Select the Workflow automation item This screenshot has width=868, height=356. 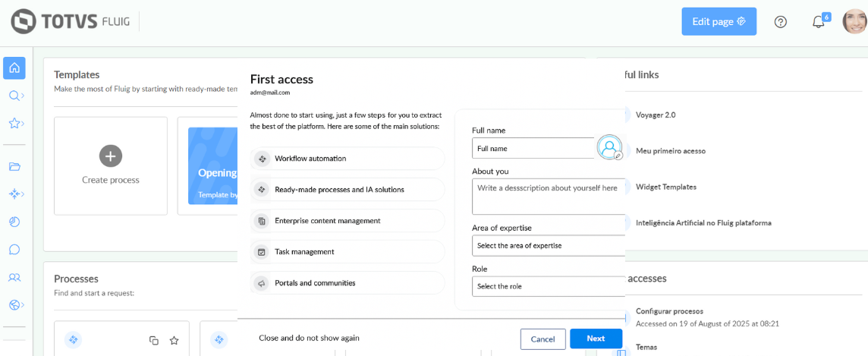[x=348, y=159]
